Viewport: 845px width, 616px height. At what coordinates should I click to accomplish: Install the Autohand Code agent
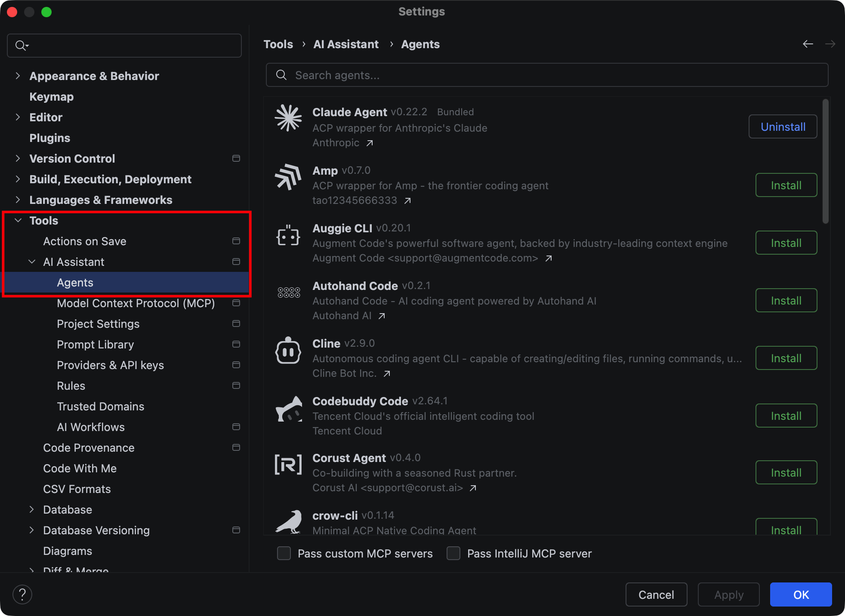click(786, 301)
